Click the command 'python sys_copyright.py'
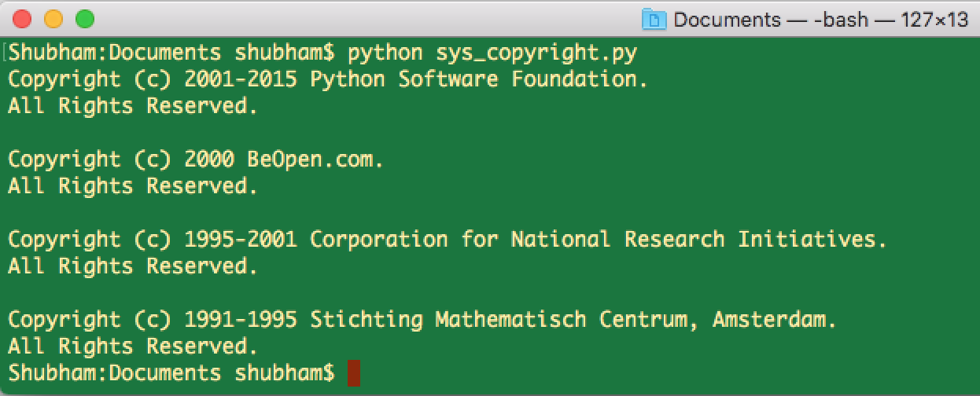The height and width of the screenshot is (396, 980). tap(492, 53)
